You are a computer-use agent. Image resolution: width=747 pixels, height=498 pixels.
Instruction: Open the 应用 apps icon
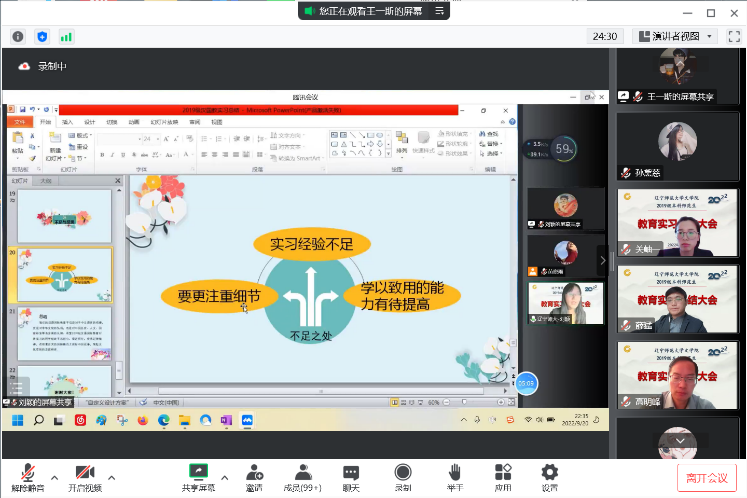click(503, 476)
